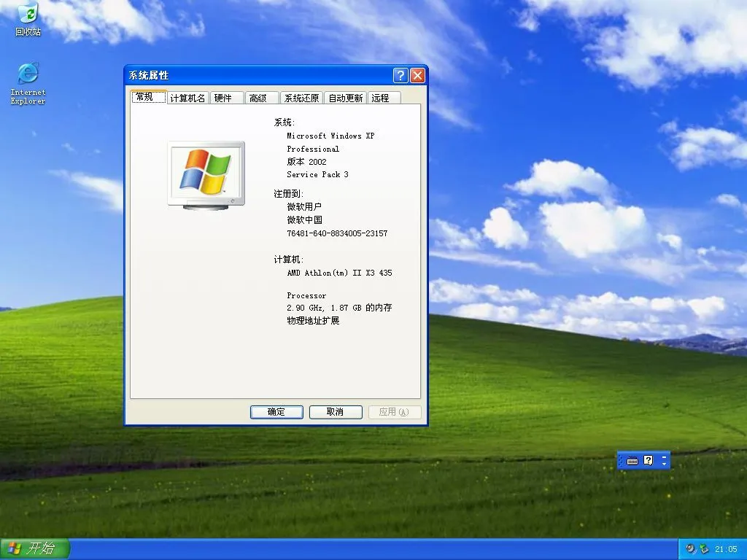Click the title bar help (?) icon

[x=399, y=75]
